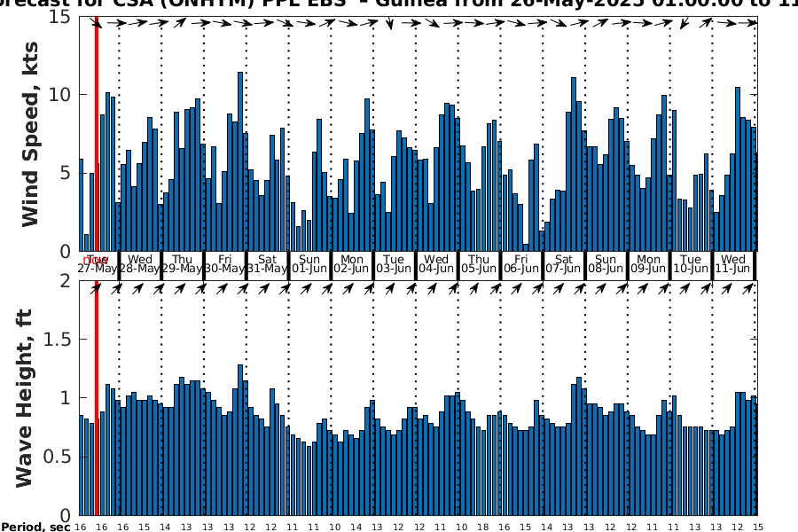Select the southwest-pointing wind arrow above Tue 10-Jun
The image size is (798, 532).
[685, 23]
